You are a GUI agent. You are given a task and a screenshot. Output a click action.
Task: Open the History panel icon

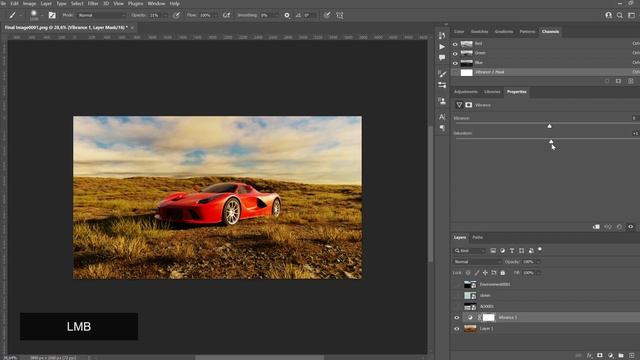click(442, 36)
